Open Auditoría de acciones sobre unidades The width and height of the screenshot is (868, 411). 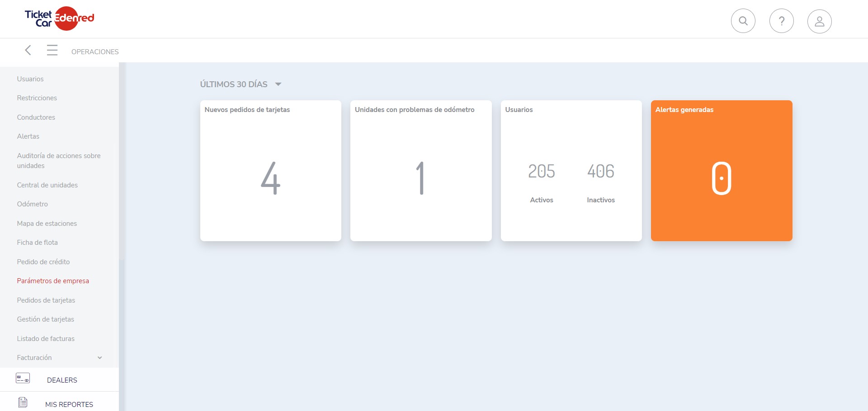coord(59,161)
